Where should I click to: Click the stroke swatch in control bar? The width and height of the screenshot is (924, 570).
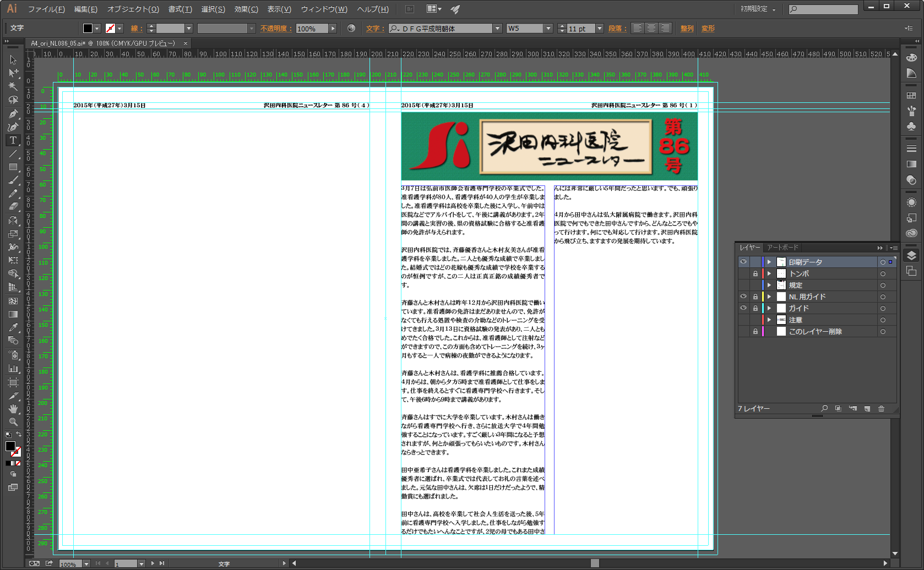click(x=110, y=29)
